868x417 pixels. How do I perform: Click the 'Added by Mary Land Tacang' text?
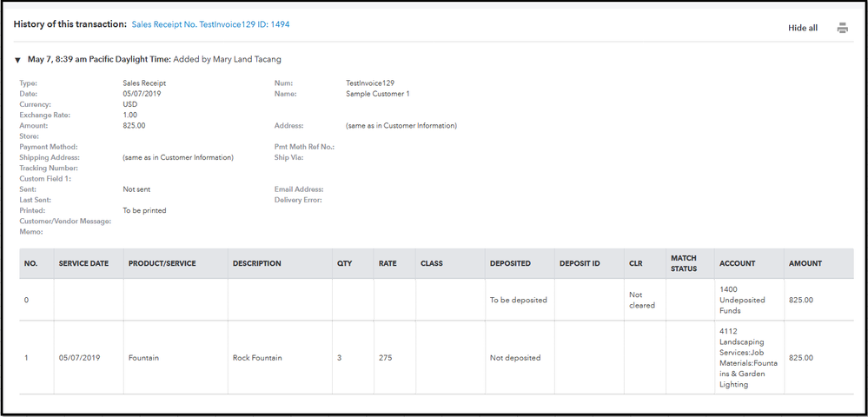point(227,59)
